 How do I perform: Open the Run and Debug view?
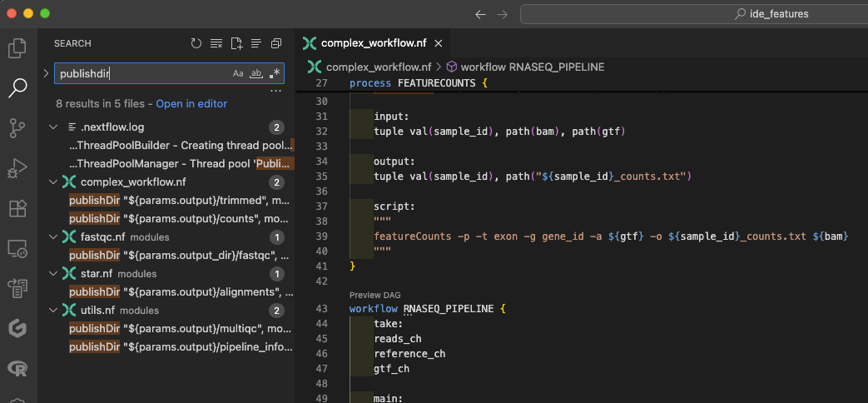click(x=17, y=168)
